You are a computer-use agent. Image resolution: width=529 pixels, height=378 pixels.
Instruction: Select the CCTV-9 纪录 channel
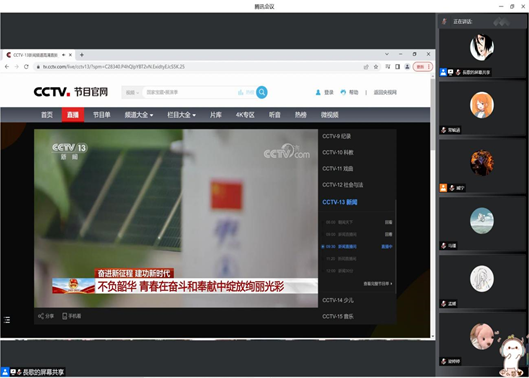(x=336, y=136)
